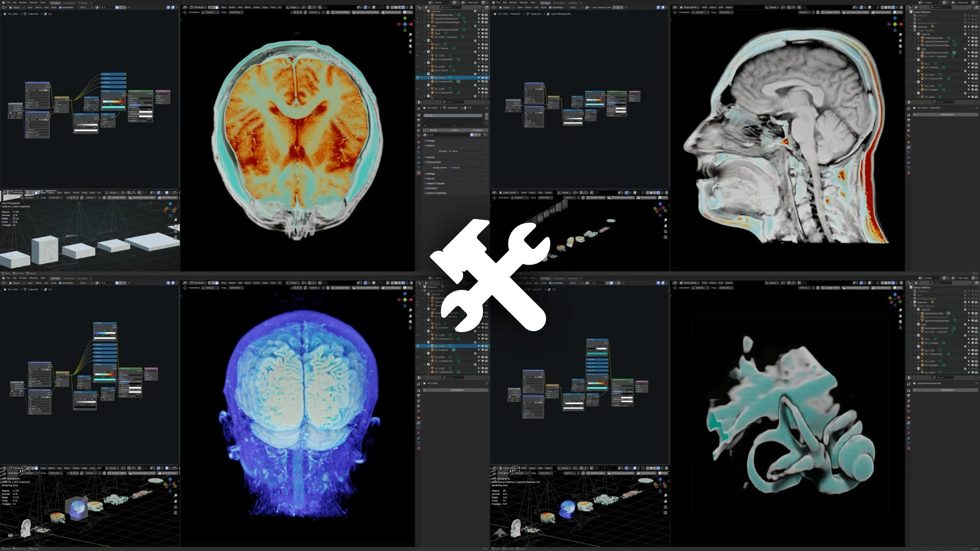Switch to Compositor workspace tab in top-left window
This screenshot has width=980, height=551.
coord(69,3)
